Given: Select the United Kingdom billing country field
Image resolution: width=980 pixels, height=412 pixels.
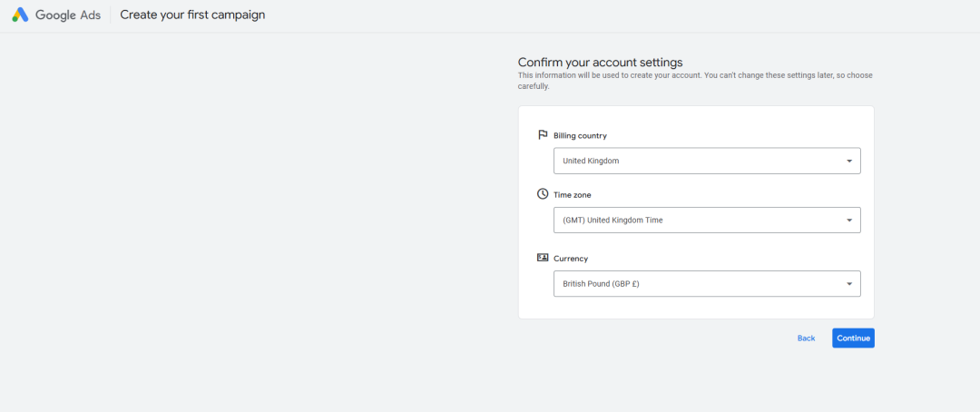Looking at the screenshot, I should (707, 161).
